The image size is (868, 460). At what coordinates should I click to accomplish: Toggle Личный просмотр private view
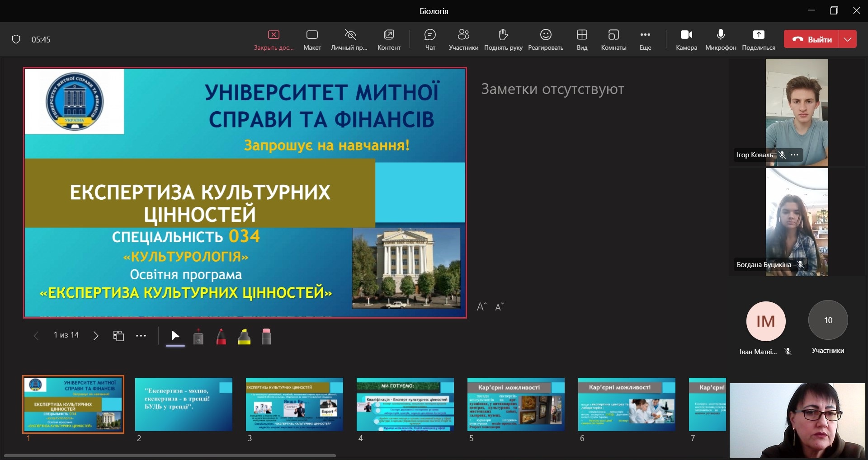349,40
